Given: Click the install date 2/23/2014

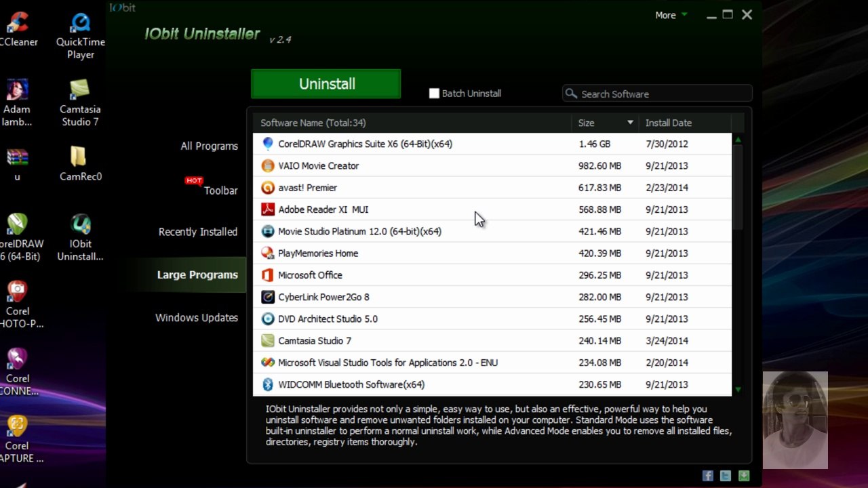Looking at the screenshot, I should click(667, 188).
